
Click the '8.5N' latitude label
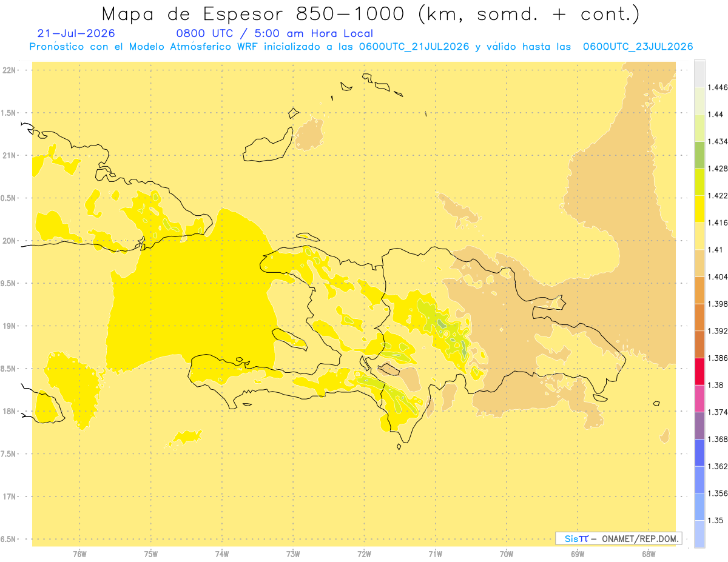[9, 369]
